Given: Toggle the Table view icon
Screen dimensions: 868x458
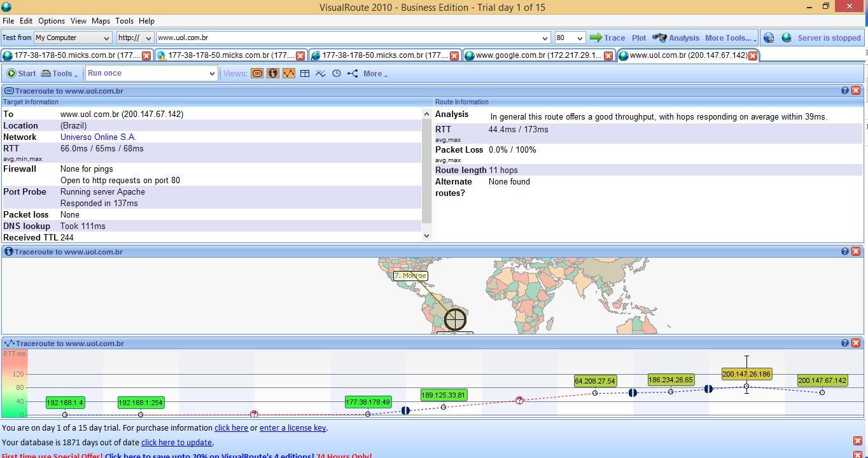Looking at the screenshot, I should pyautogui.click(x=305, y=73).
